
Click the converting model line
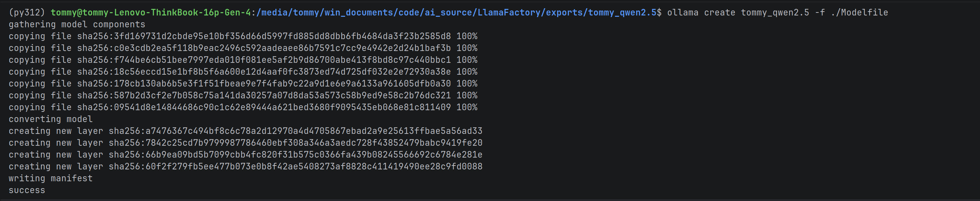(51, 119)
